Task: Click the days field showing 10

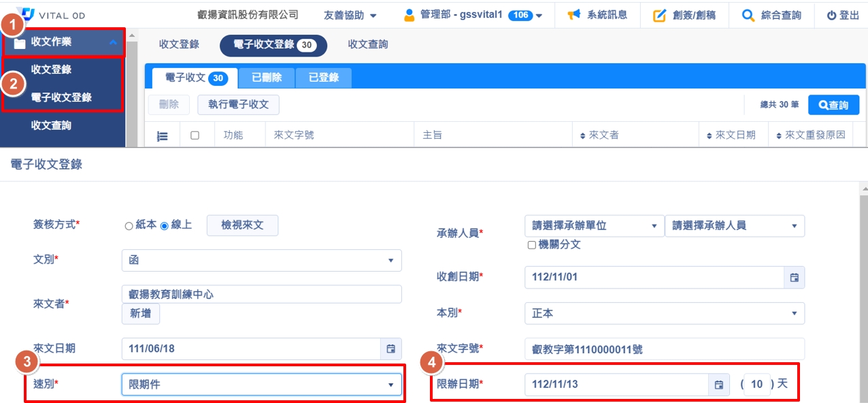Action: [757, 384]
